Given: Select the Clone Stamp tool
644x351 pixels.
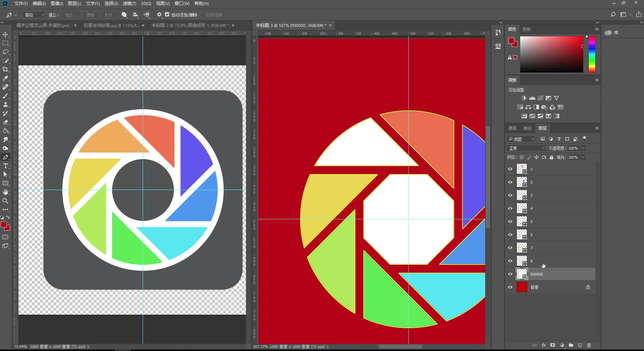Looking at the screenshot, I should coord(5,105).
